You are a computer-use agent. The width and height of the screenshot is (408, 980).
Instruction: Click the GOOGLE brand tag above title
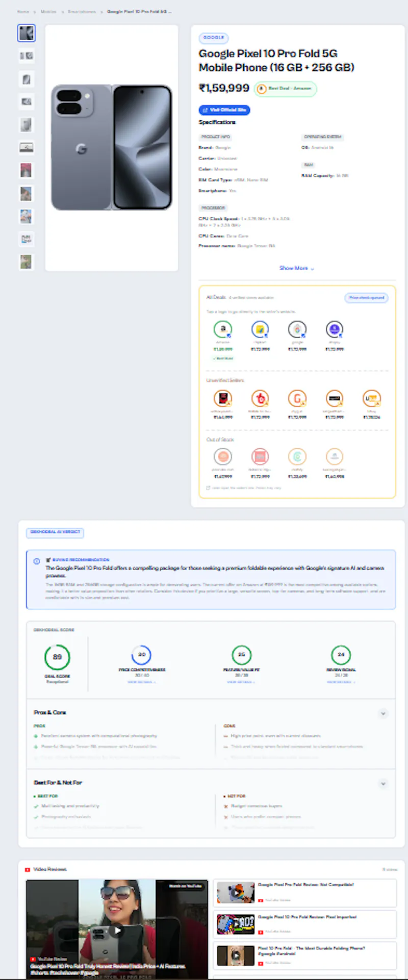[214, 38]
